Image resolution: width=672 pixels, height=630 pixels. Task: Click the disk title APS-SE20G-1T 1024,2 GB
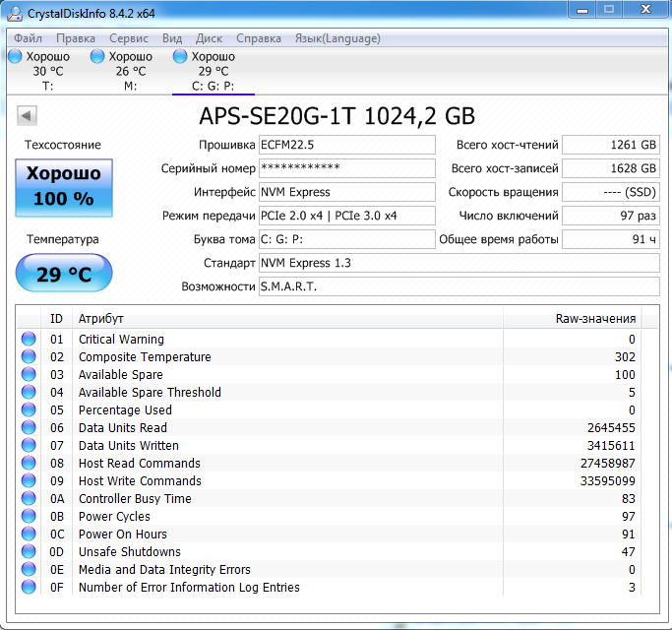click(337, 116)
